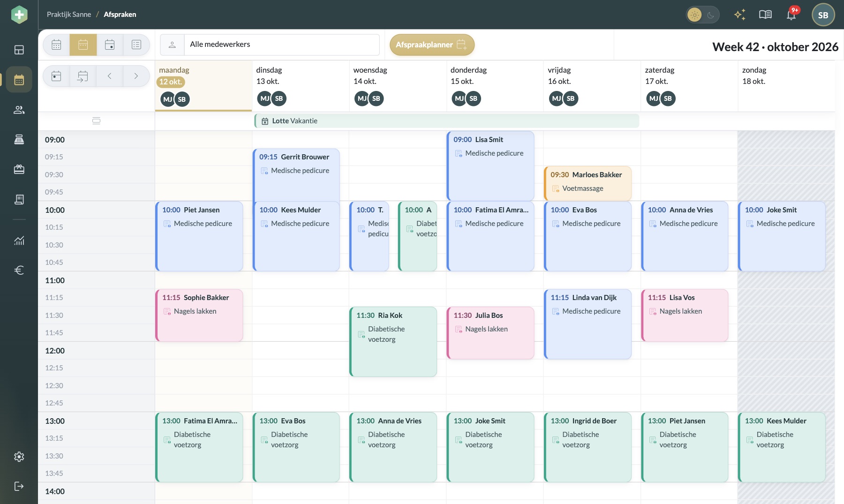This screenshot has height=504, width=844.
Task: Go to previous week arrow
Action: (109, 76)
